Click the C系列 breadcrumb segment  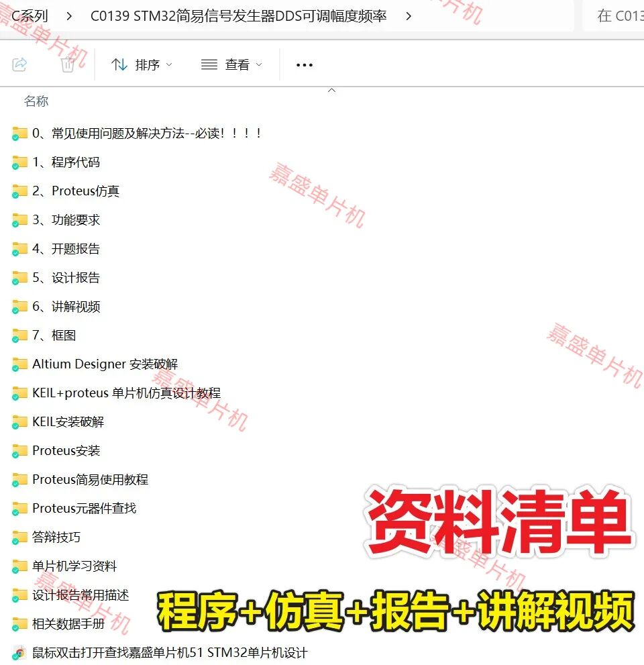click(x=30, y=16)
